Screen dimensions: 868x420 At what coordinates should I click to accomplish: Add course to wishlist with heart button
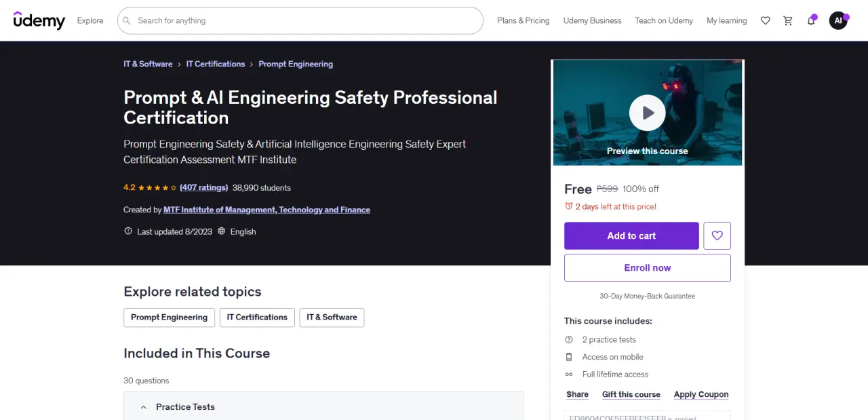coord(717,235)
